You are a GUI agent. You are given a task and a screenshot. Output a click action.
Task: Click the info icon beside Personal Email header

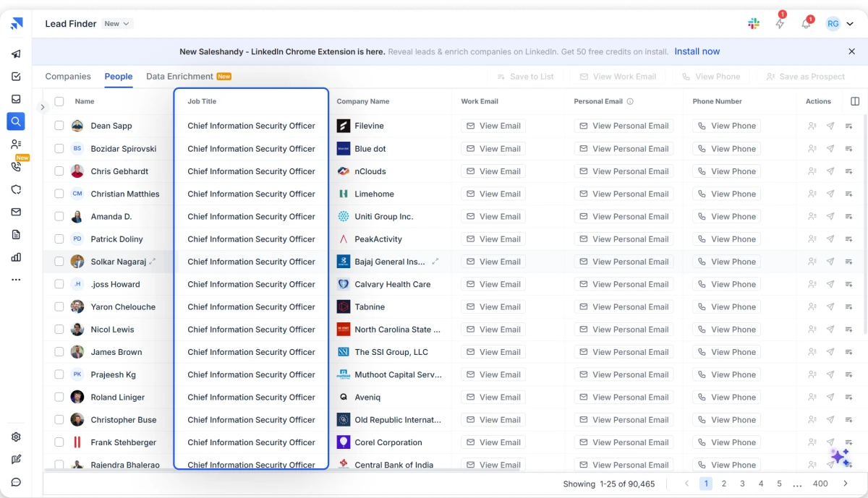pyautogui.click(x=630, y=102)
